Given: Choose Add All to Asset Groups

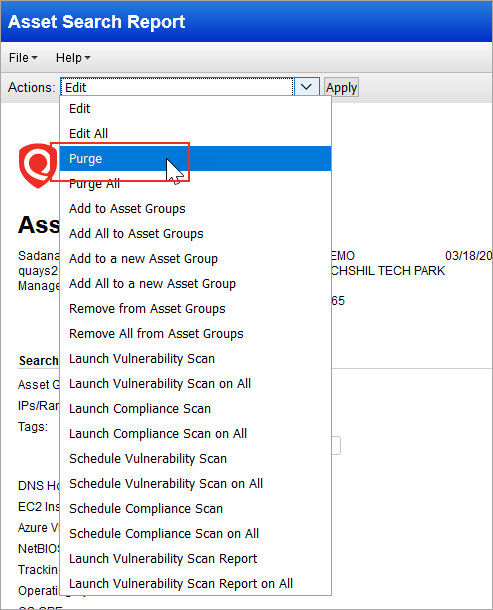Looking at the screenshot, I should (x=195, y=233).
